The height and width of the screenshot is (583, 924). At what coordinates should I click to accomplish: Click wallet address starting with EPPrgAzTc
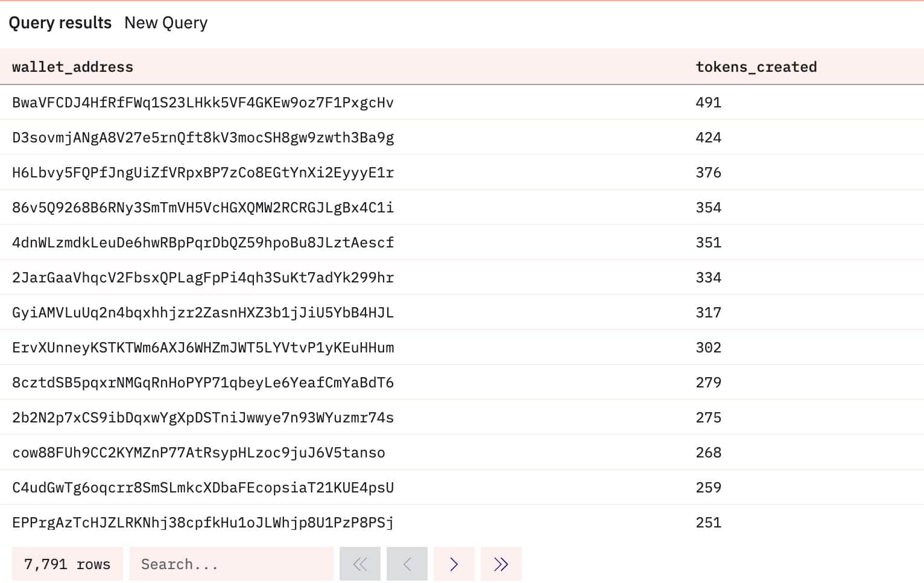click(x=203, y=523)
